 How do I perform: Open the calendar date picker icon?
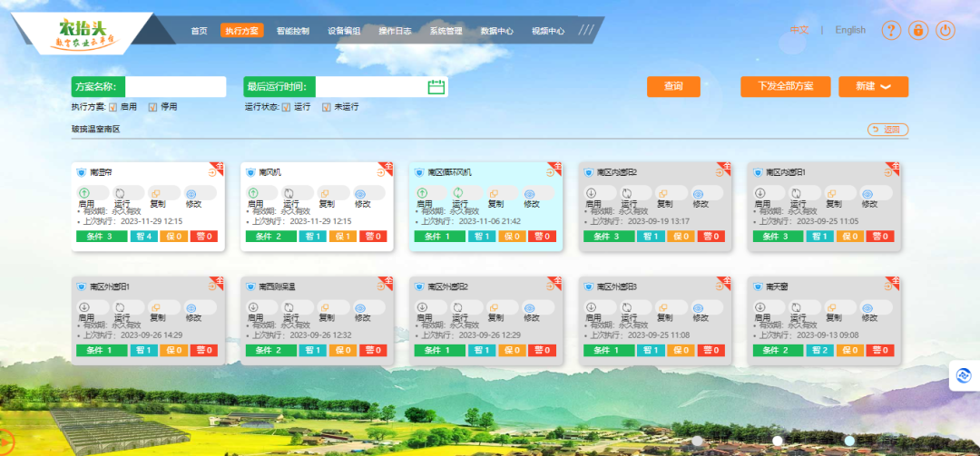point(436,87)
